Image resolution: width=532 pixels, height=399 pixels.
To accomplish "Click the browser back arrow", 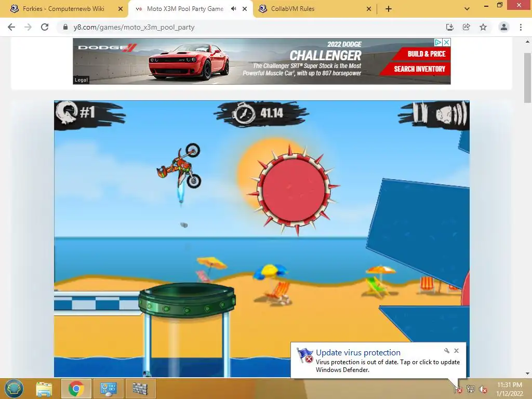I will (x=11, y=27).
